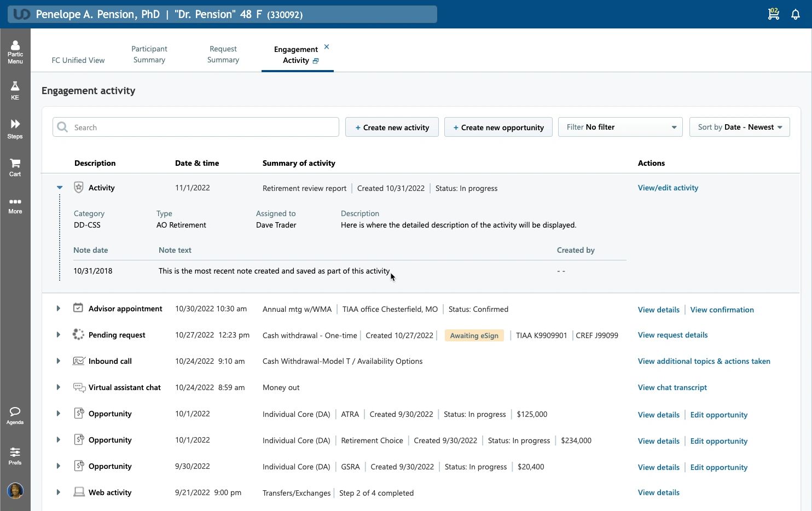Open the Filter dropdown
Screen dimensions: 812x511
click(x=620, y=127)
